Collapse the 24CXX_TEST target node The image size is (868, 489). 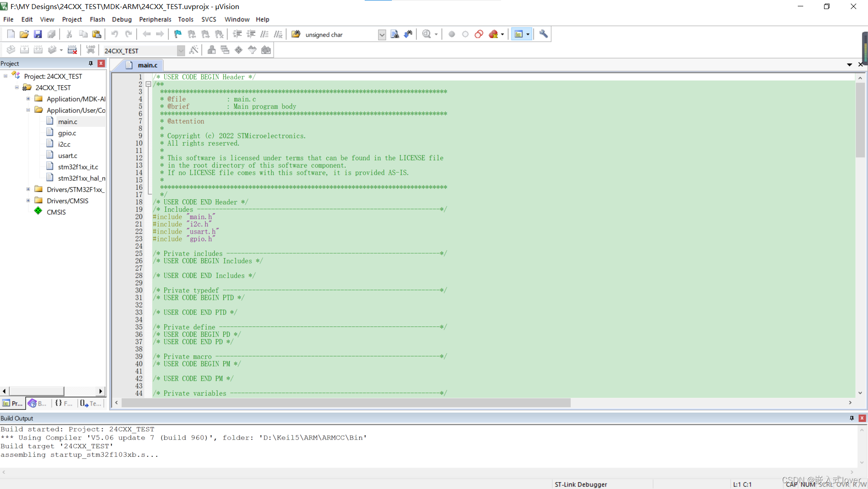tap(17, 87)
